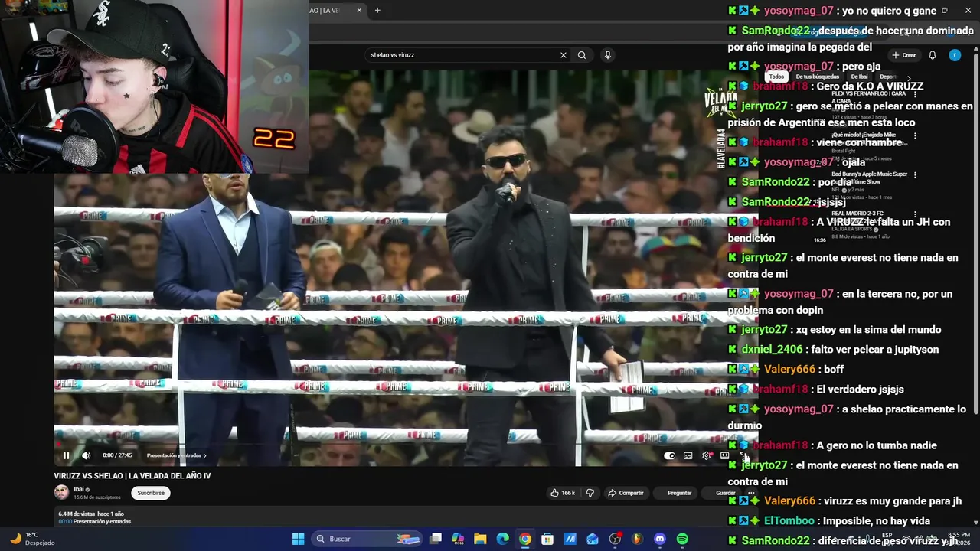Screen dimensions: 980x551
Task: Open FL Studio from taskbar
Action: click(x=637, y=539)
